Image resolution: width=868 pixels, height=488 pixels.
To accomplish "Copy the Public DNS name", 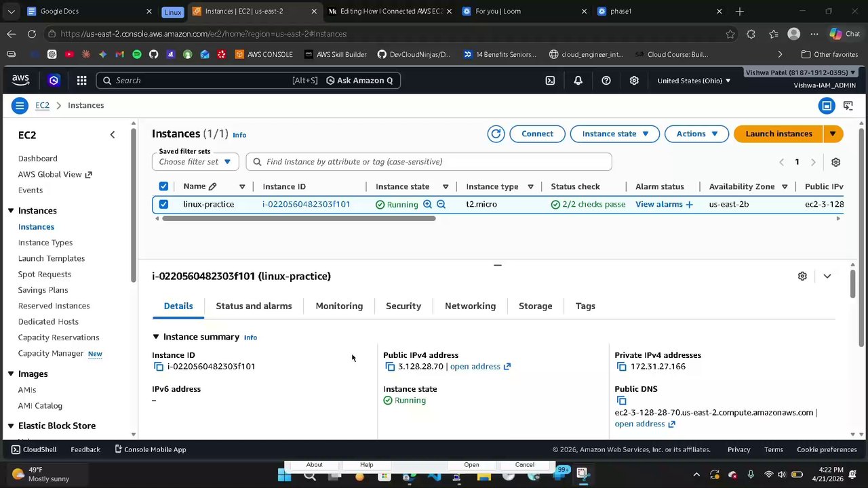I will pyautogui.click(x=621, y=401).
